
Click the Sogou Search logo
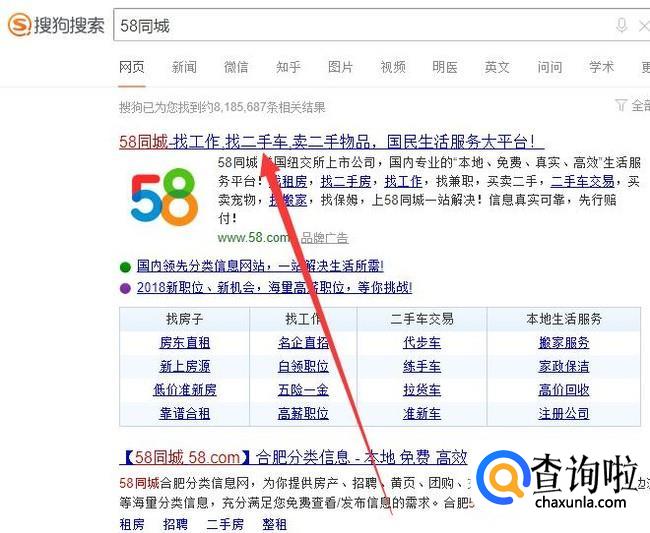[x=56, y=25]
